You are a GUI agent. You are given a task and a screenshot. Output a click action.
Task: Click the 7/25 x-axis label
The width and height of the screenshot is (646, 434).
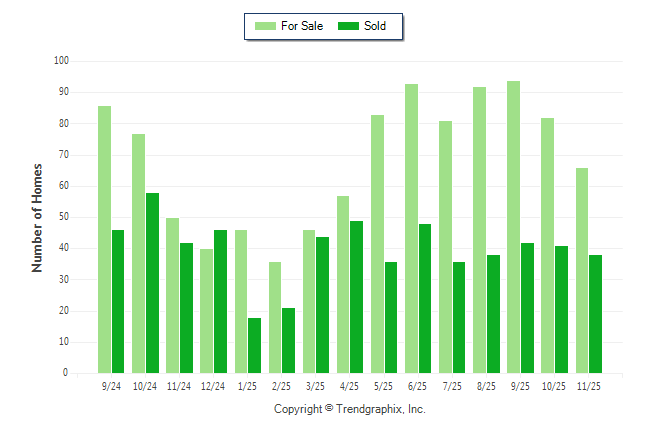coord(452,385)
